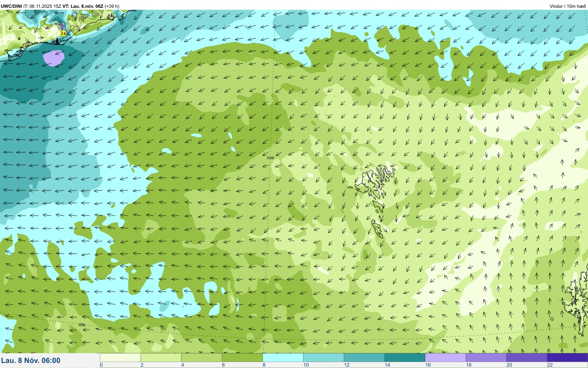Click the legend number '0'
The image size is (588, 368).
click(x=101, y=365)
